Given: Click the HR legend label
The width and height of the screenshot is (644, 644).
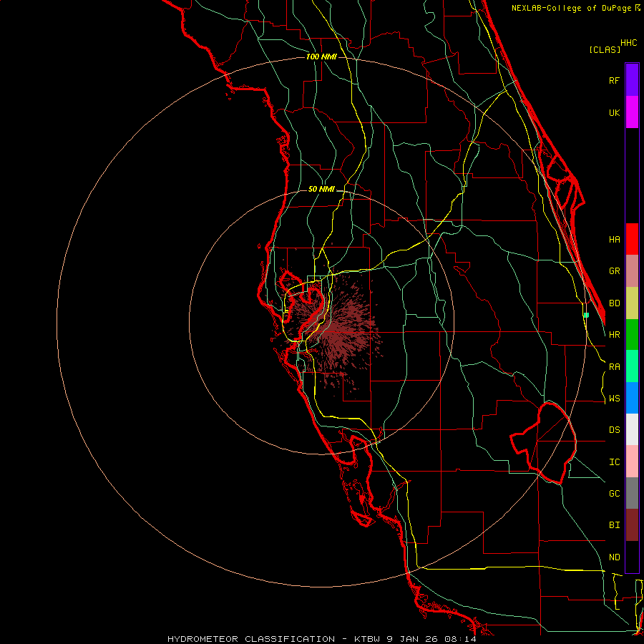Looking at the screenshot, I should click(x=614, y=335).
